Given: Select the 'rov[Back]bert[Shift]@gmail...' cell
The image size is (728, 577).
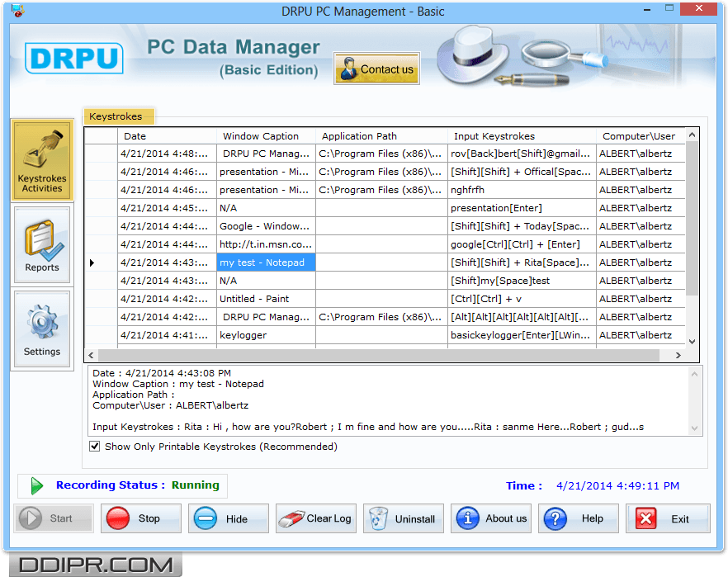Looking at the screenshot, I should coord(522,154).
